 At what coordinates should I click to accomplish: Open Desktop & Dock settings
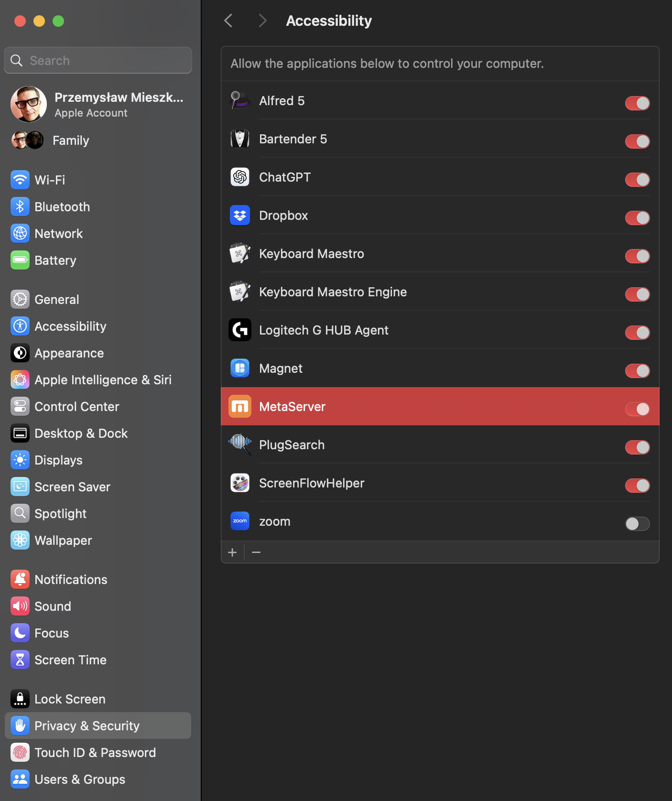click(x=81, y=433)
